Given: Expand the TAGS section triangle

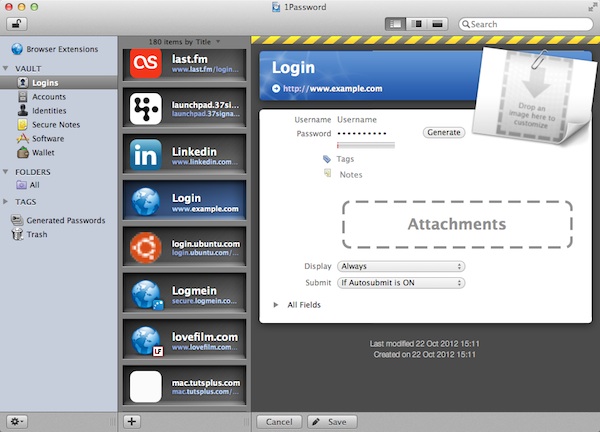Looking at the screenshot, I should pyautogui.click(x=5, y=201).
